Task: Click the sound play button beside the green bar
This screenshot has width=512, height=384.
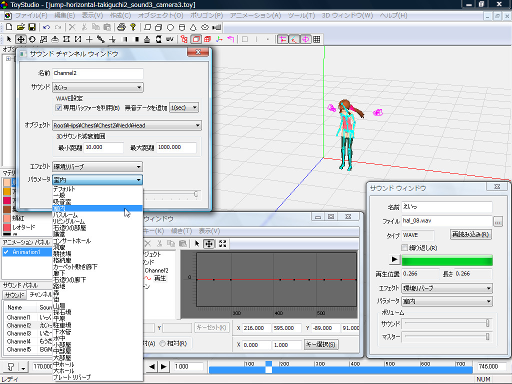Action: point(394,259)
